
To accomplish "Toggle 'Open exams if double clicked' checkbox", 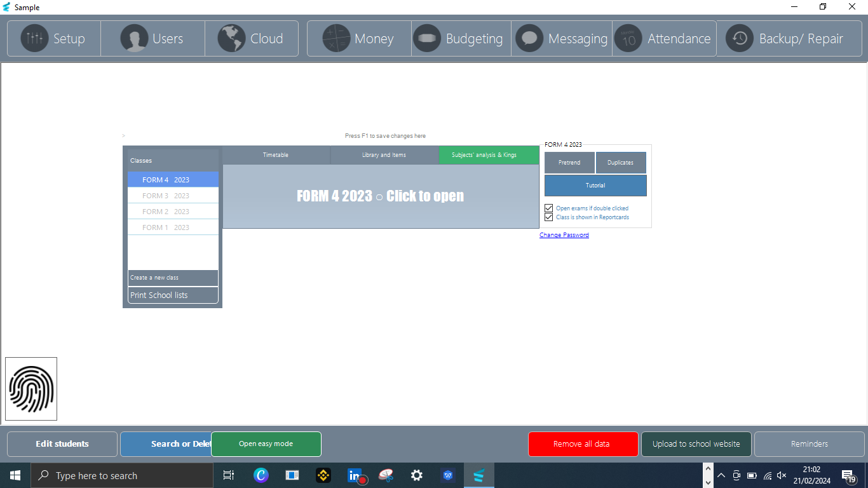I will click(549, 208).
